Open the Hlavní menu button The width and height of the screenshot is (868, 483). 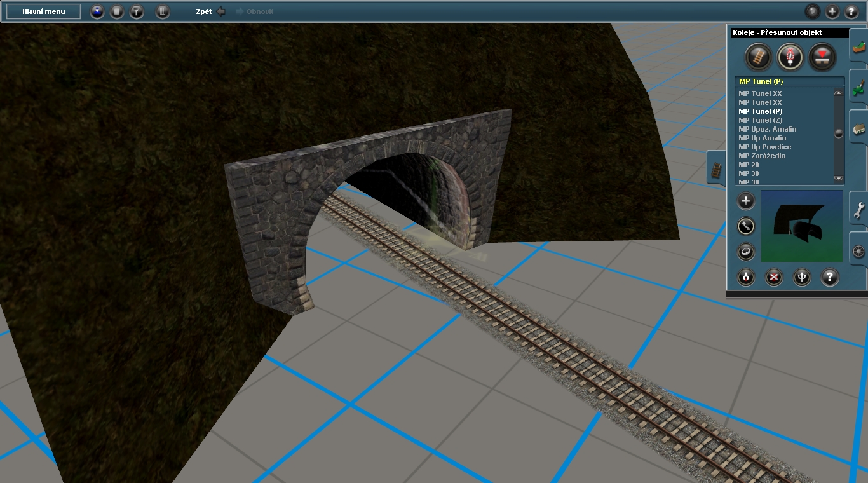[44, 11]
